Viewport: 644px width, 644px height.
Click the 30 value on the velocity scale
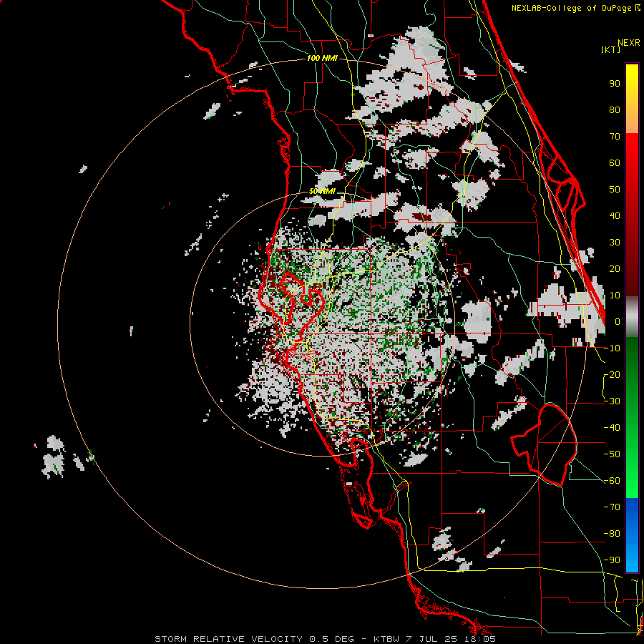[615, 243]
